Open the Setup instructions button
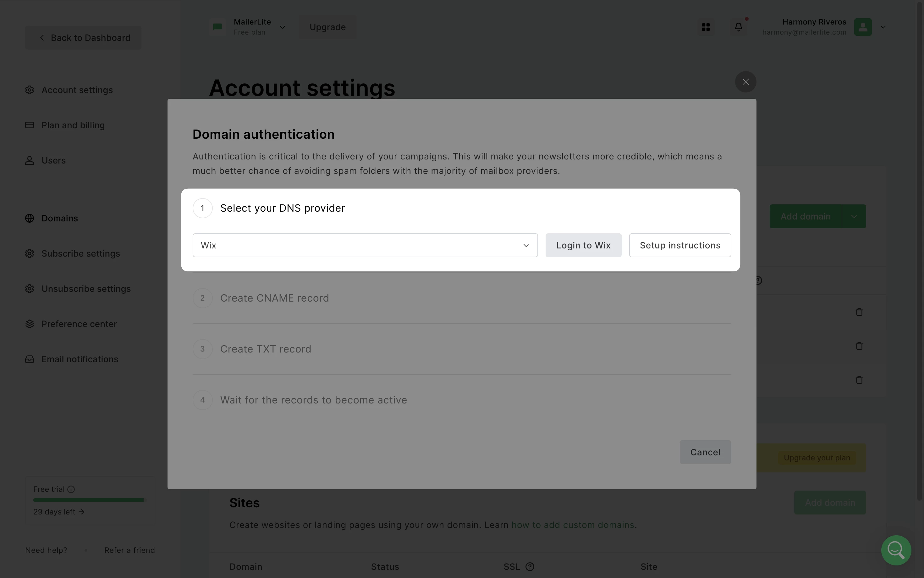 pos(680,245)
